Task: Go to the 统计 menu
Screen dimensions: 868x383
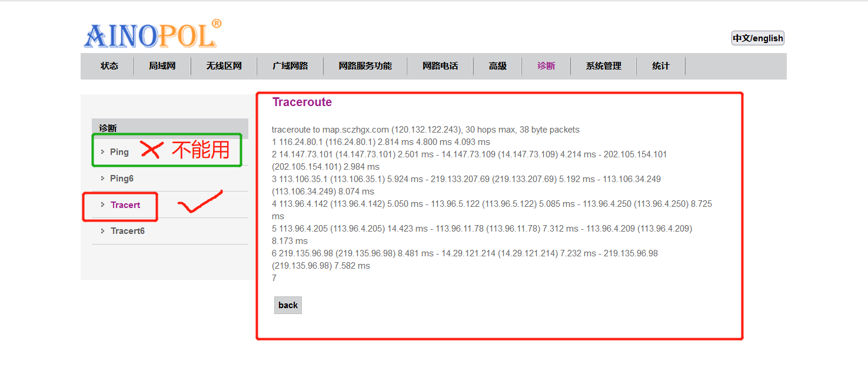Action: coord(660,66)
